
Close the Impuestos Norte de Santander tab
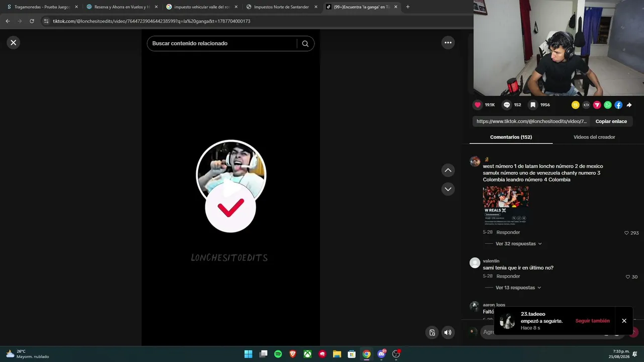(x=316, y=7)
